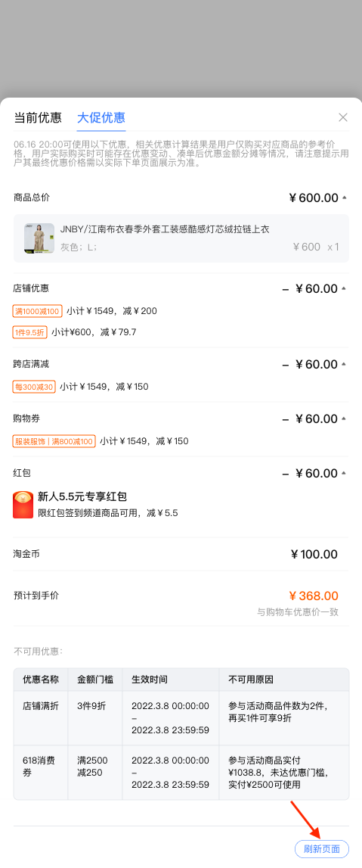Image resolution: width=362 pixels, height=868 pixels.
Task: Close the discount details popup
Action: (342, 117)
